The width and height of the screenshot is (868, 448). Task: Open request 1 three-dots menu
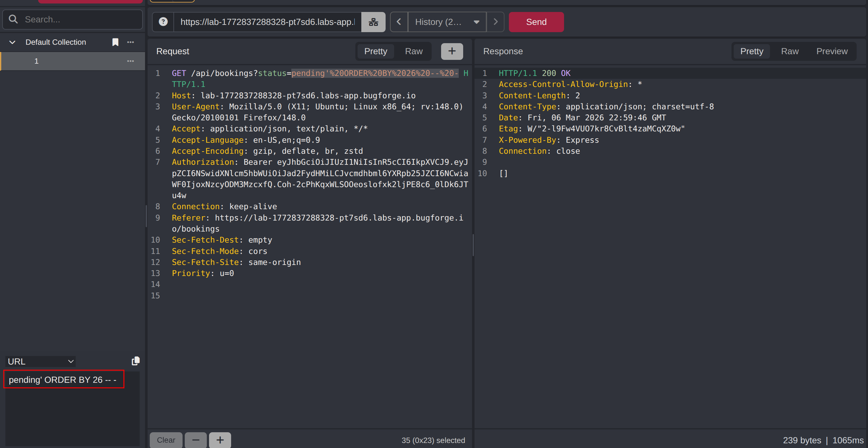click(x=131, y=61)
